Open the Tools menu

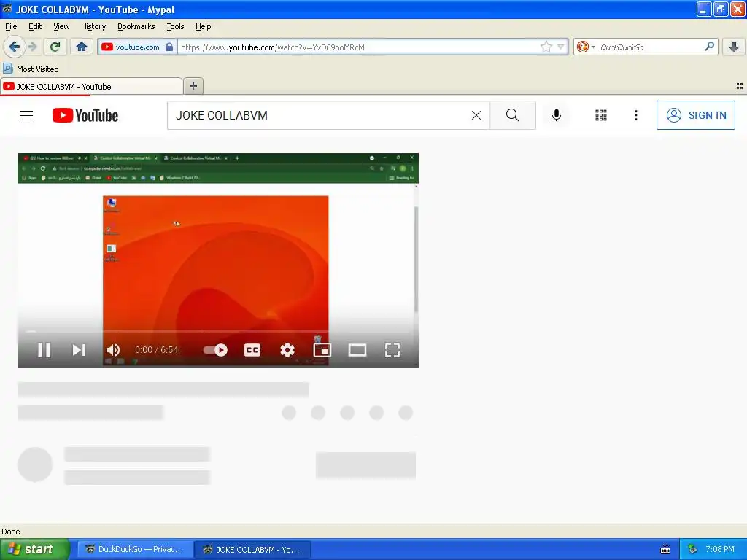(175, 26)
